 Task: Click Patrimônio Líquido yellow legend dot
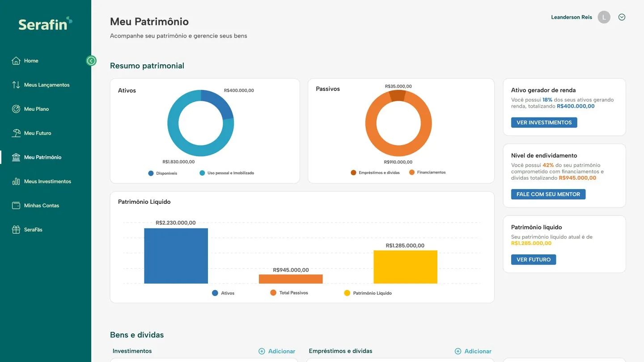347,293
